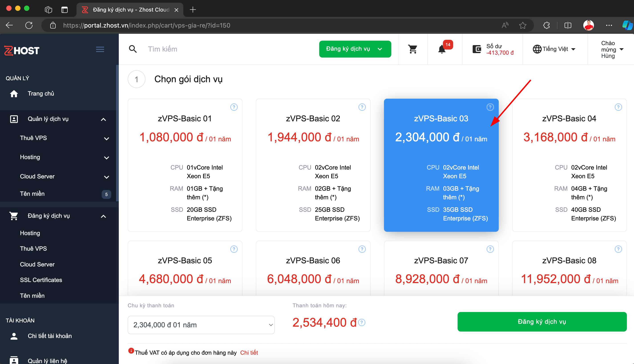Viewport: 634px width, 364px height.
Task: Open SSL Certificates in sidebar
Action: [41, 280]
